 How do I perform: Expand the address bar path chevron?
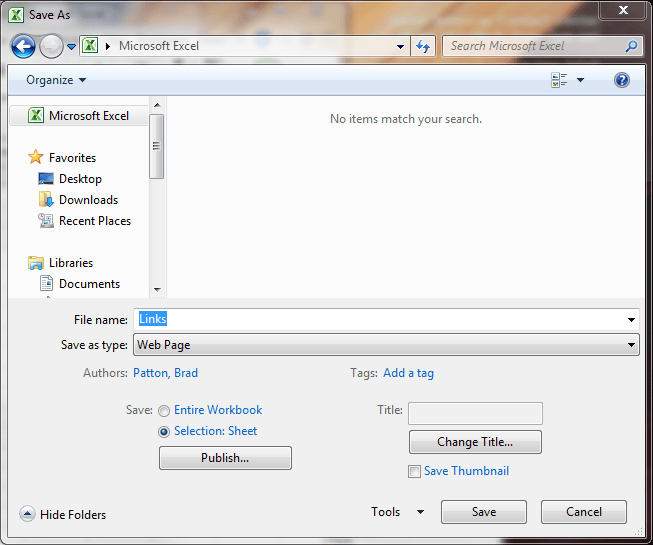(x=108, y=46)
